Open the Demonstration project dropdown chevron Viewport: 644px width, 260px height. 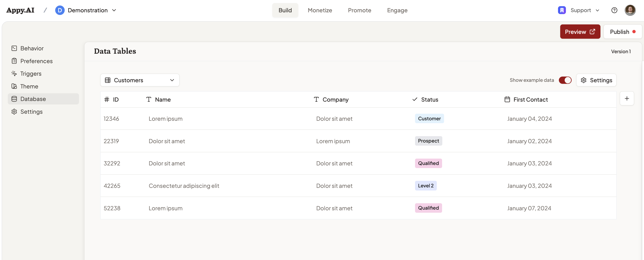(x=114, y=10)
